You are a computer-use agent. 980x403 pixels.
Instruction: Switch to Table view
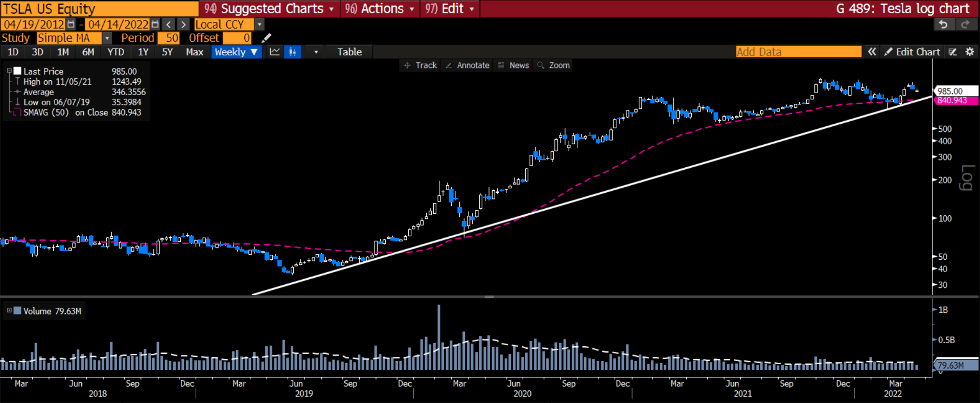click(349, 52)
